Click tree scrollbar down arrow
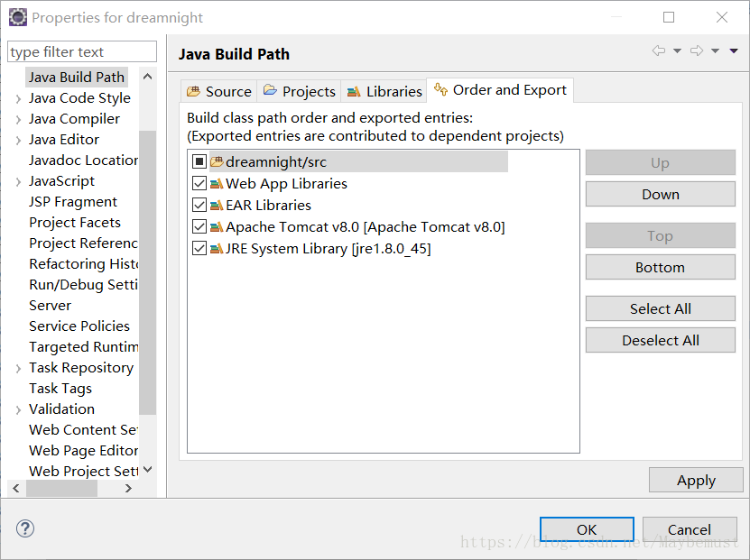750x560 pixels. [x=148, y=470]
